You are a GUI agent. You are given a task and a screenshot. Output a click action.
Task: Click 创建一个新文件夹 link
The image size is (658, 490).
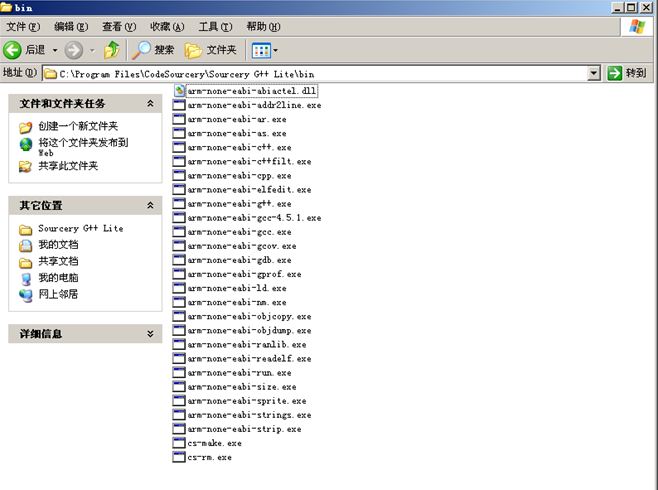tap(78, 126)
